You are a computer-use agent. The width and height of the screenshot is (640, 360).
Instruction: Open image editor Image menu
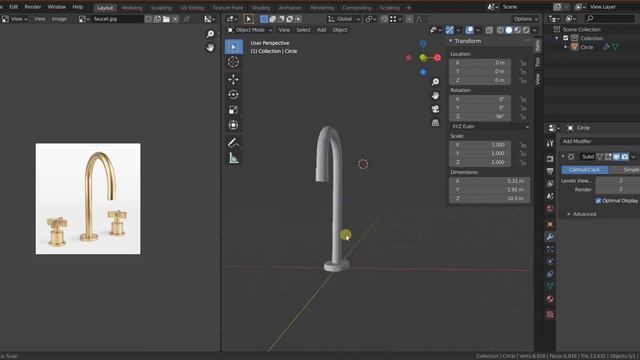click(x=59, y=19)
